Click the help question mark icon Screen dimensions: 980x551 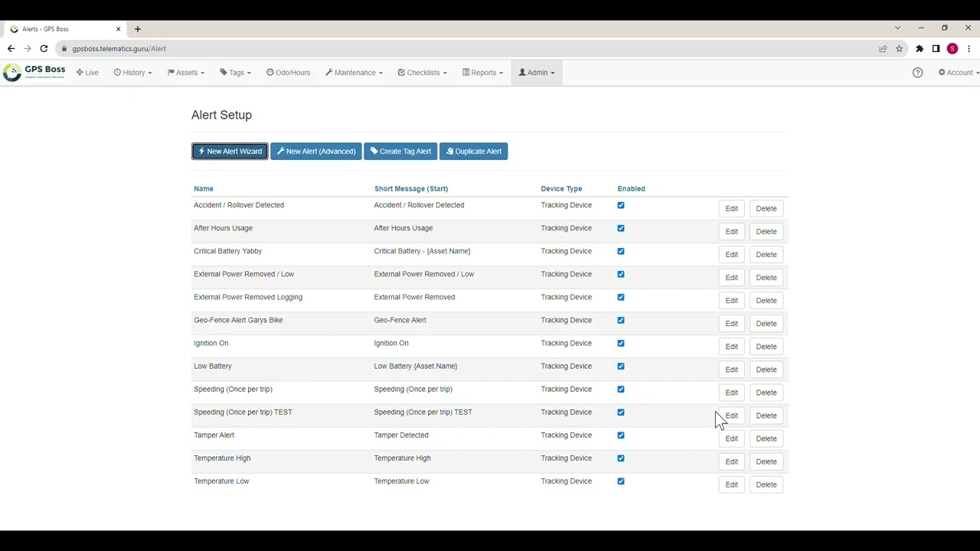[x=917, y=73]
